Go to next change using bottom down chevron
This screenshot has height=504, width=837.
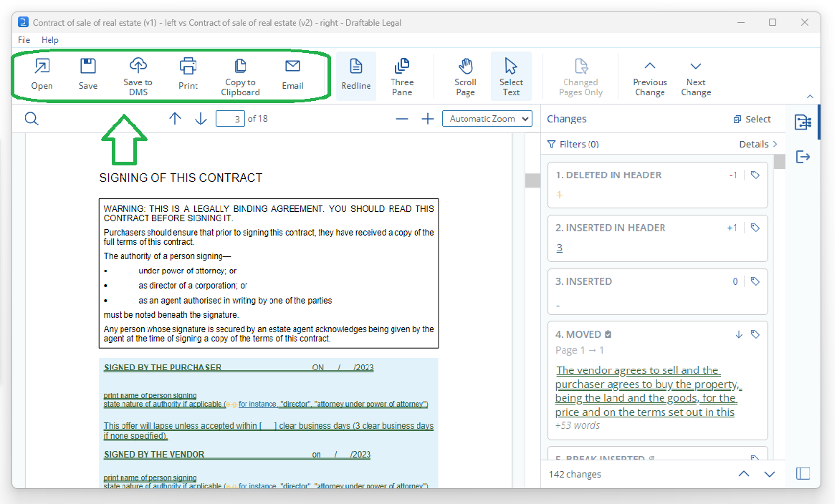tap(769, 474)
